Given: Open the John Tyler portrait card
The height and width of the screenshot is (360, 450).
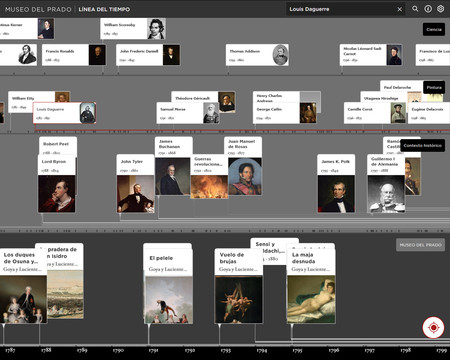Looking at the screenshot, I should [x=136, y=184].
